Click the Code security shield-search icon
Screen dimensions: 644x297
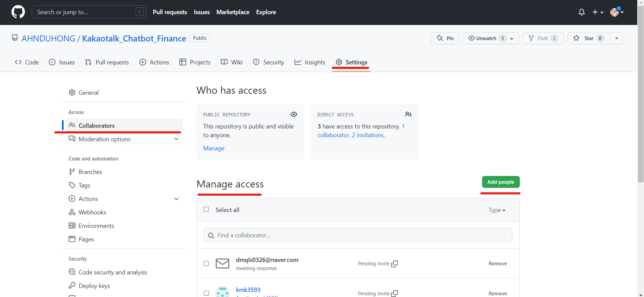[72, 272]
